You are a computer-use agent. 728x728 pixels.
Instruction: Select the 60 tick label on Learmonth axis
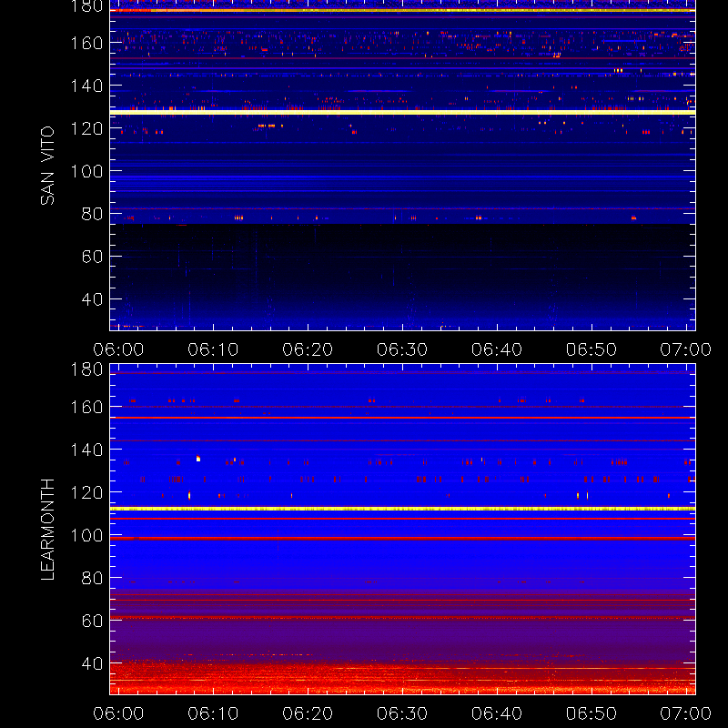(92, 621)
